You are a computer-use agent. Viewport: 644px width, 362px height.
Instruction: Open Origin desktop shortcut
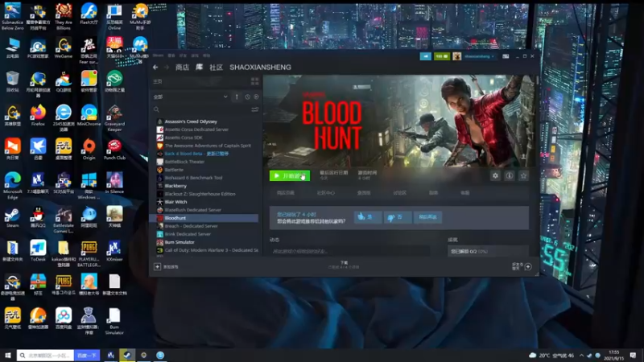(89, 149)
